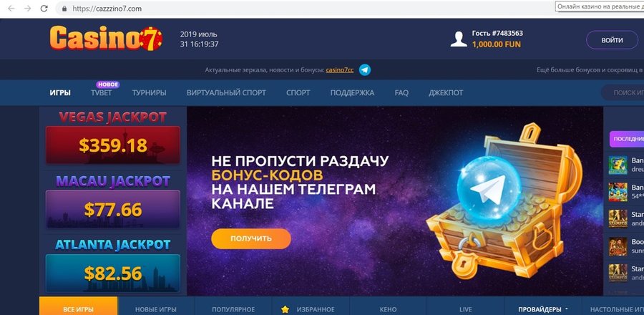Image resolution: width=644 pixels, height=315 pixels.
Task: Click the orange Получить button
Action: (x=251, y=238)
